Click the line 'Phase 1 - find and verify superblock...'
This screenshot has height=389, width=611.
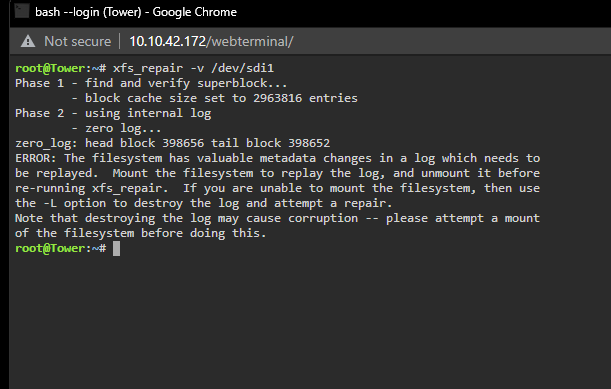151,83
